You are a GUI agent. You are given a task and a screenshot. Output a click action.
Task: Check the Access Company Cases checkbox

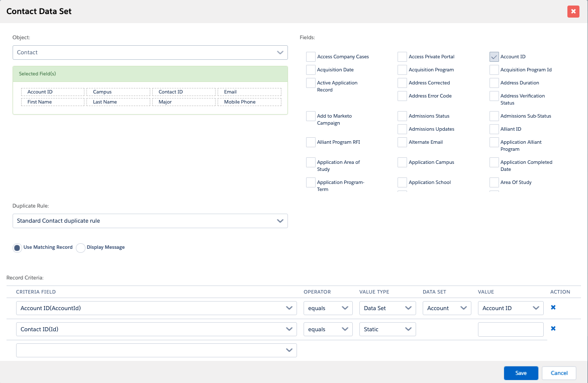311,57
